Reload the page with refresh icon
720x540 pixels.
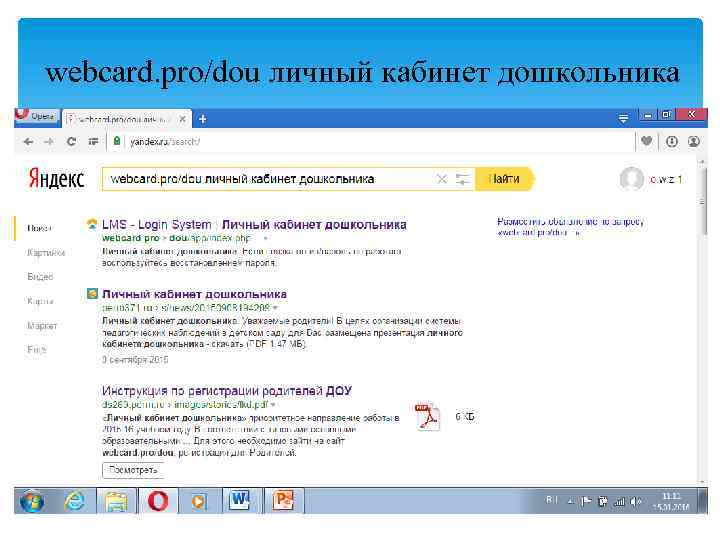point(71,141)
